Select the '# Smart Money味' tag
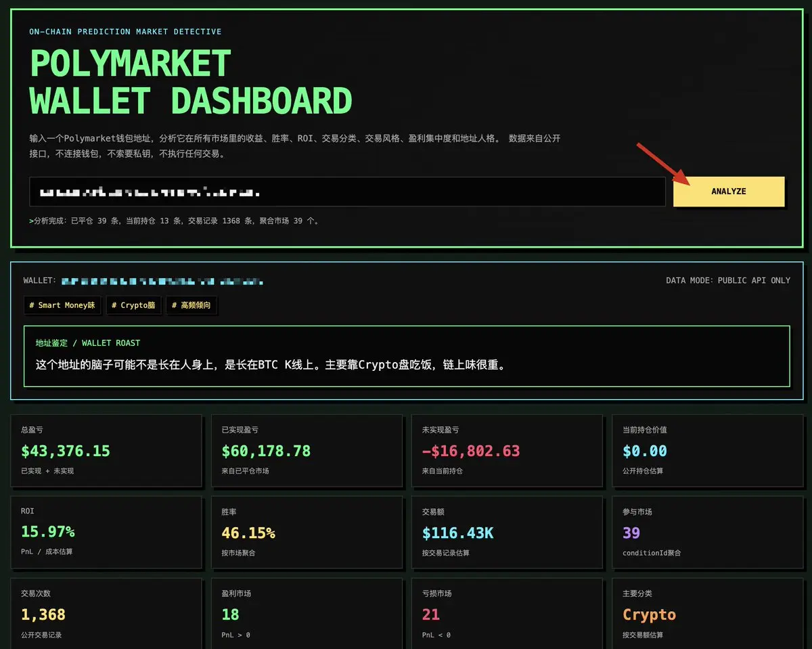812x649 pixels. [62, 305]
